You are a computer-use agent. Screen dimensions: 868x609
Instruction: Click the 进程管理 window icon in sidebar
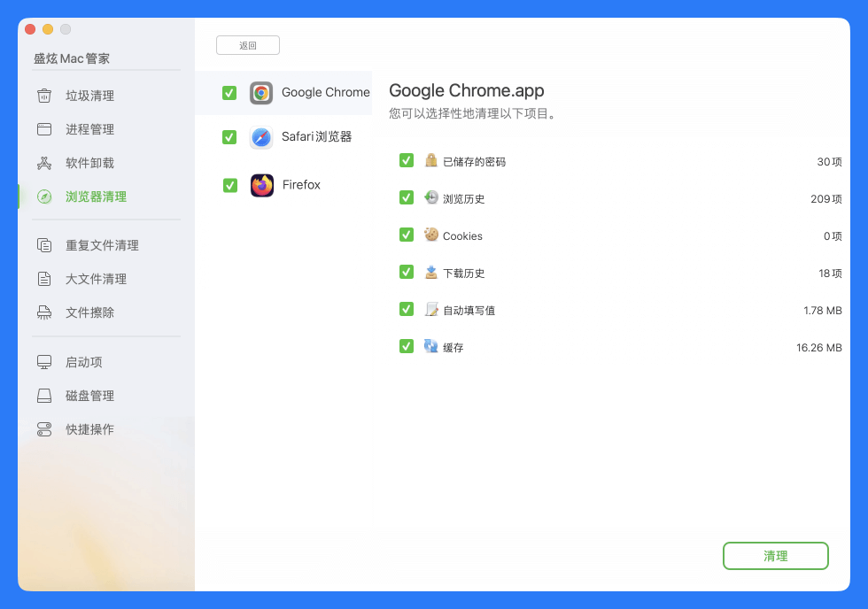click(x=44, y=129)
